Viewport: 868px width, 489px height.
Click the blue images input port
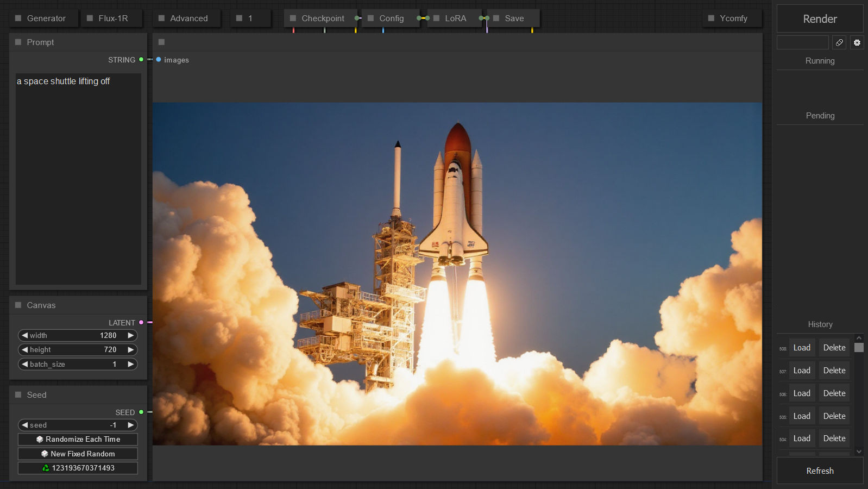[159, 60]
